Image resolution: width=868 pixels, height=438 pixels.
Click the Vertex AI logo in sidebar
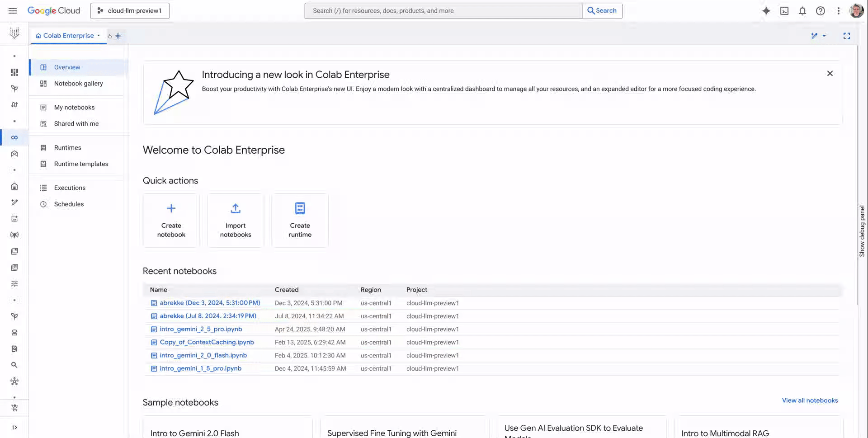point(14,33)
